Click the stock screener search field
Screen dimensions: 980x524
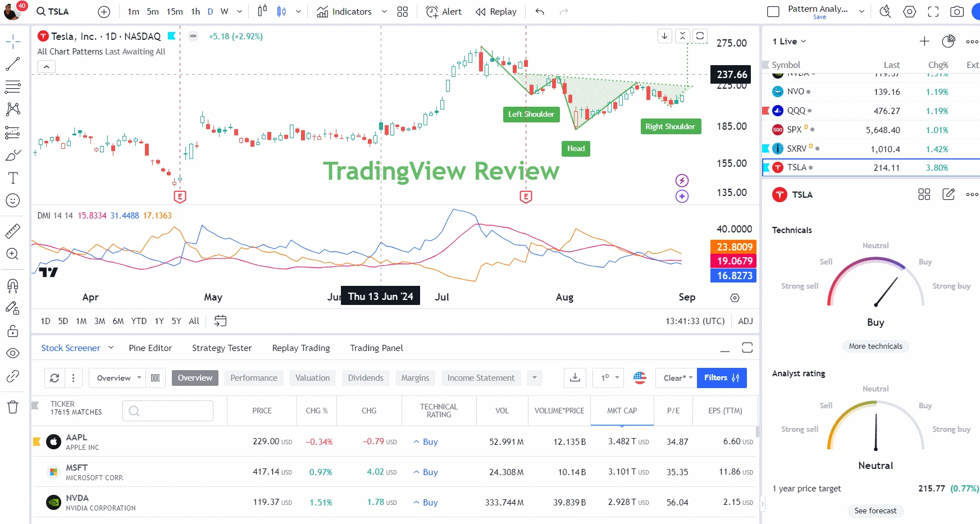167,411
